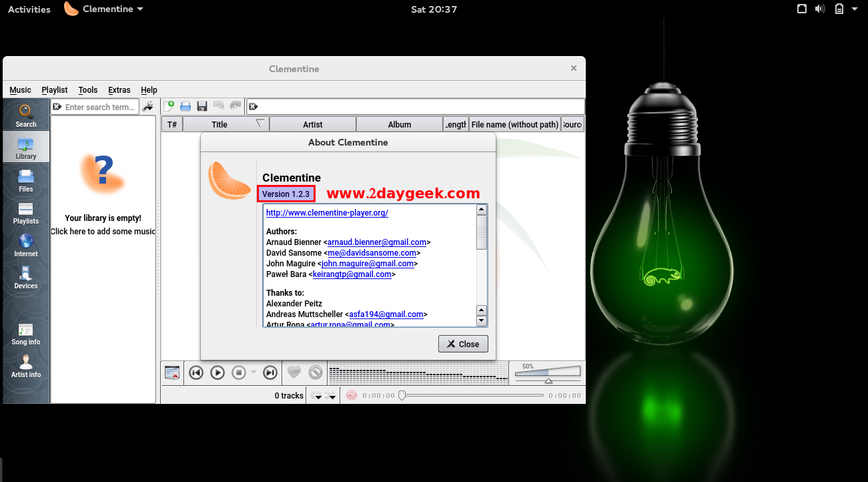Click the analyzer visualization bar

[418, 373]
